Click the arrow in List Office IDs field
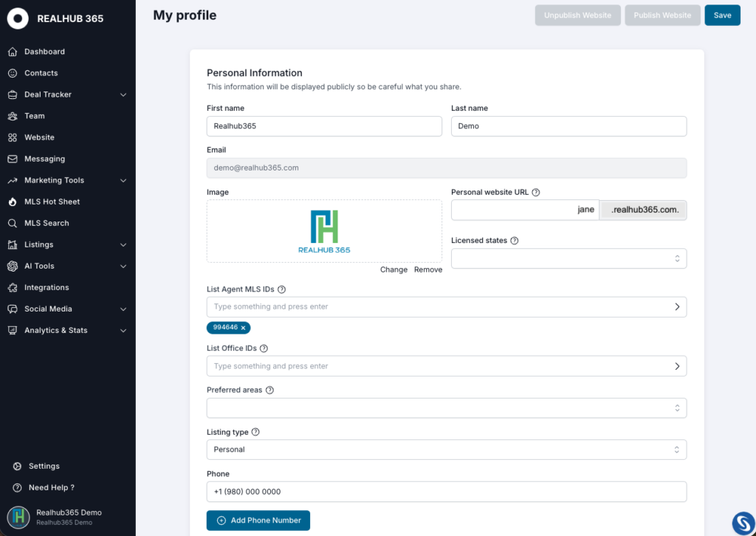756x536 pixels. [678, 366]
